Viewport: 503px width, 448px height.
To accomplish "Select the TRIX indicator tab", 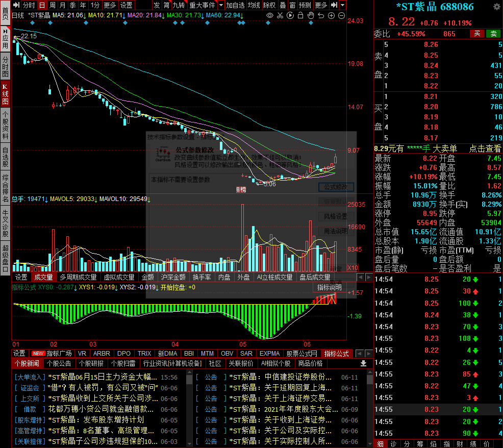I will [x=144, y=353].
